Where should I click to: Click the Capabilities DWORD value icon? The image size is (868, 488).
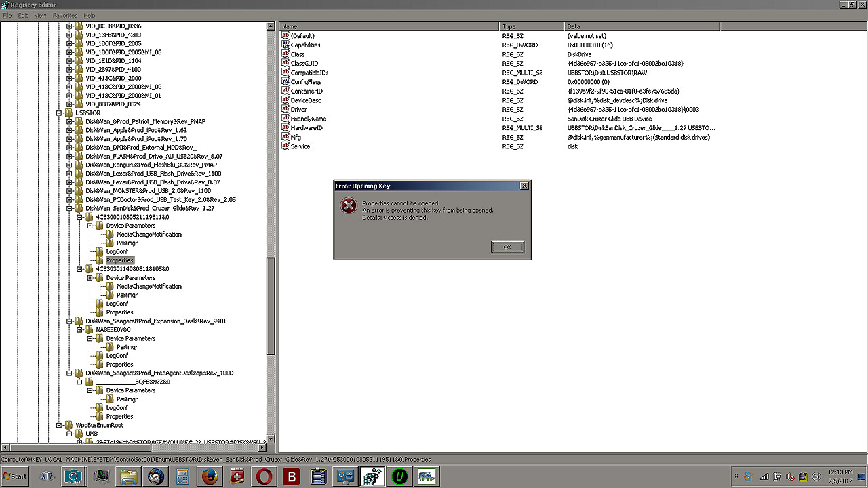pyautogui.click(x=285, y=45)
